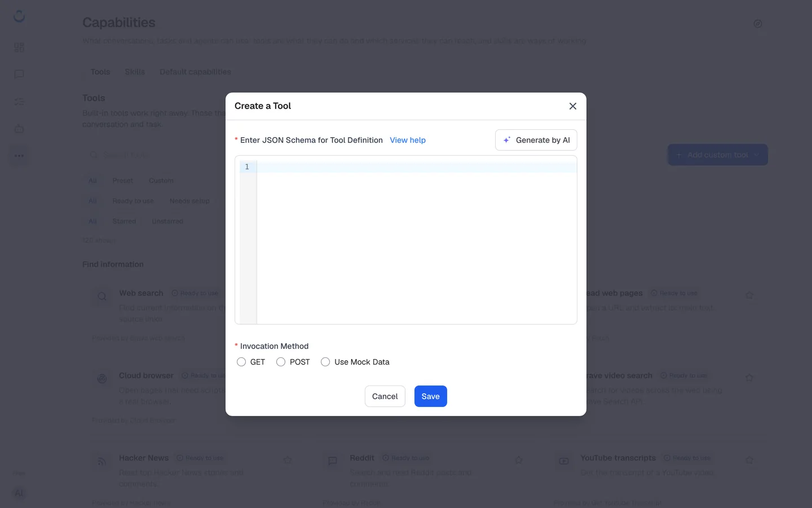The image size is (812, 508).
Task: Close the Create a Tool dialog
Action: tap(573, 106)
